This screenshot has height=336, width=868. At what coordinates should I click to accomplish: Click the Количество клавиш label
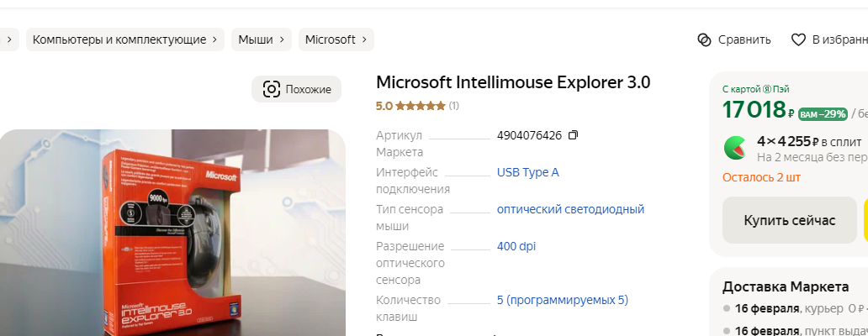click(x=408, y=308)
